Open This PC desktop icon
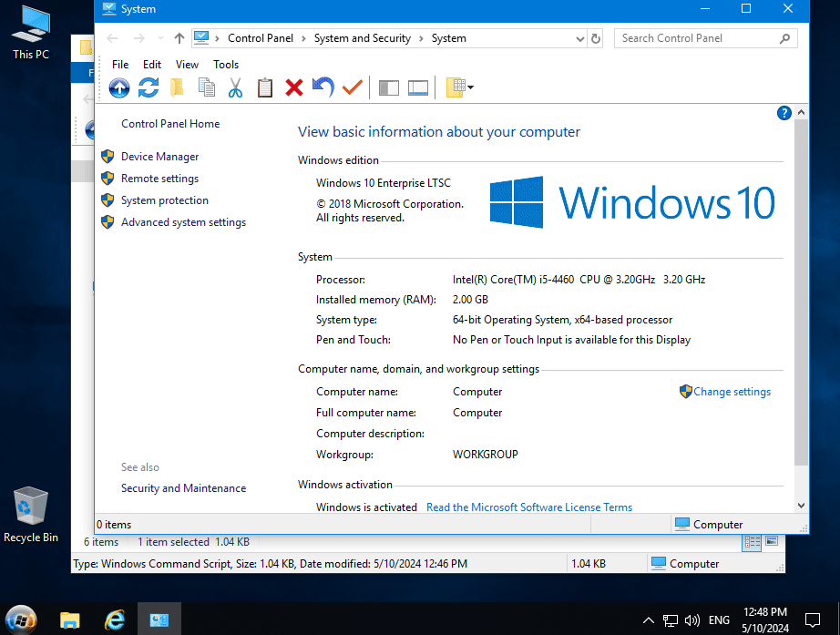840x635 pixels. click(x=31, y=32)
